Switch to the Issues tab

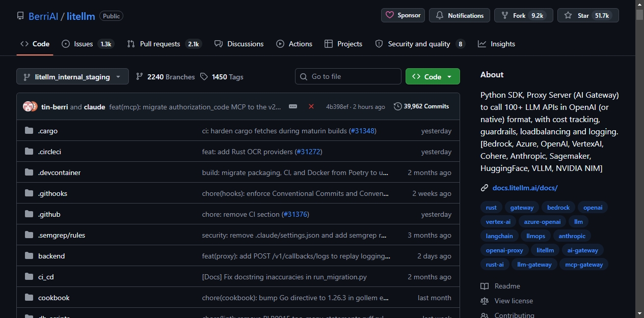pos(87,44)
